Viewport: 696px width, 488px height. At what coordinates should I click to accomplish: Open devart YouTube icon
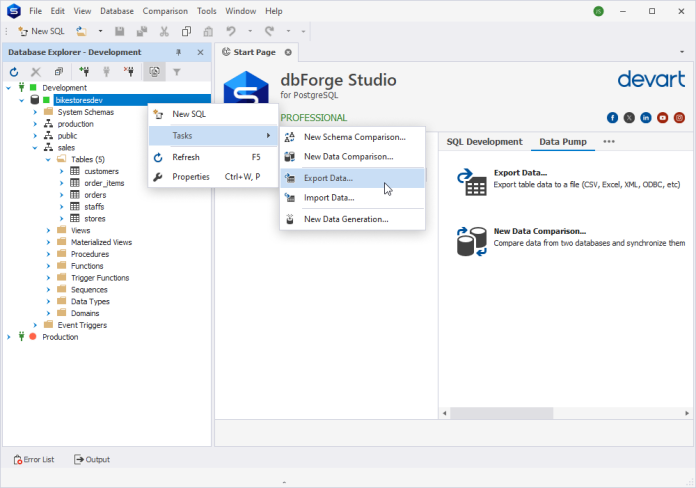(x=663, y=118)
